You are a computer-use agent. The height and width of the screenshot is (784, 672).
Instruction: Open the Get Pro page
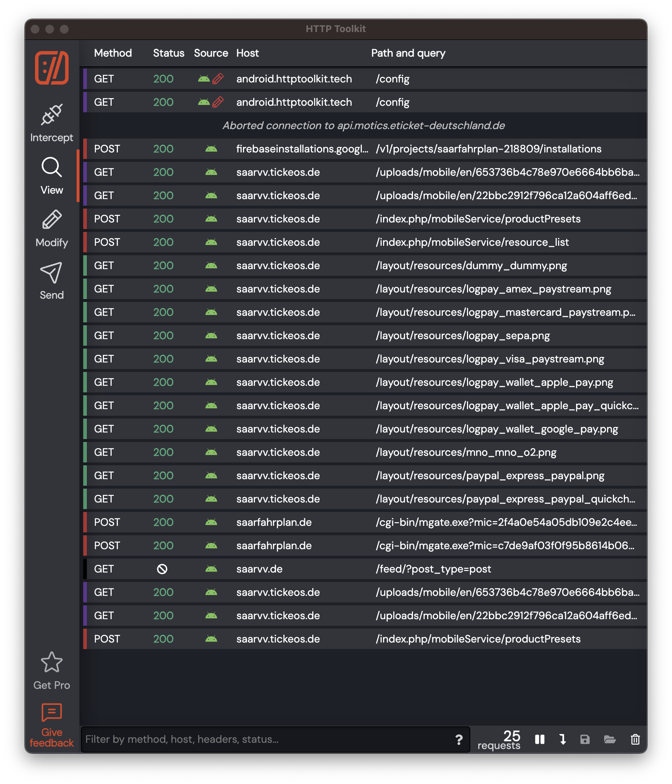pos(51,671)
